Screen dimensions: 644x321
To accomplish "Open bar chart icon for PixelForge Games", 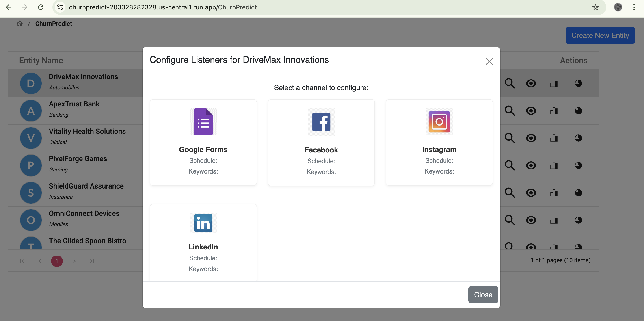I will 554,165.
